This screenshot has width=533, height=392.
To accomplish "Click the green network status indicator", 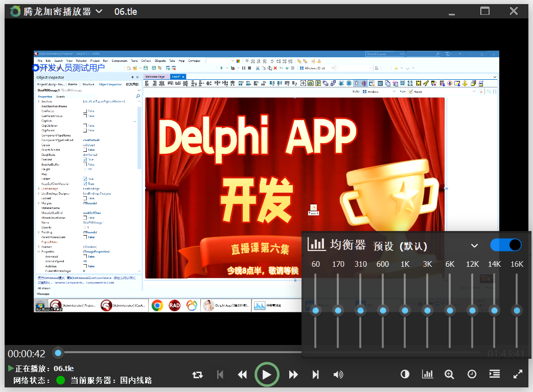I will tap(60, 380).
